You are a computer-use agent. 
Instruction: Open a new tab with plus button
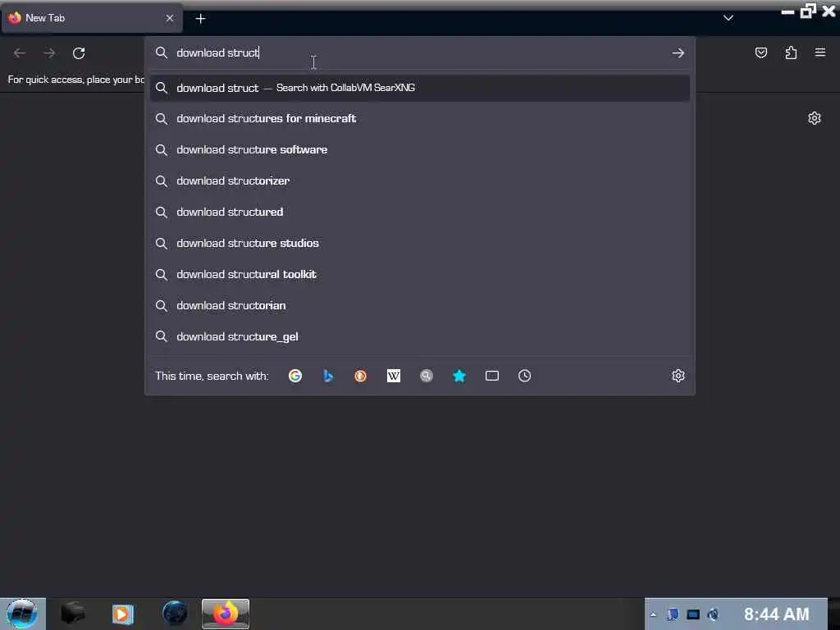coord(200,19)
